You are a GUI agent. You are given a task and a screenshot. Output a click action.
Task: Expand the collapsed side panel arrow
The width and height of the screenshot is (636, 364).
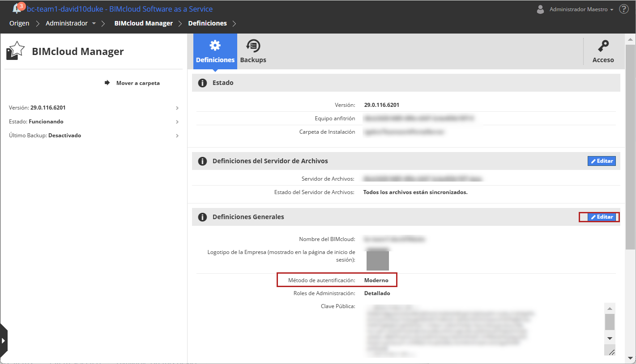[4, 340]
